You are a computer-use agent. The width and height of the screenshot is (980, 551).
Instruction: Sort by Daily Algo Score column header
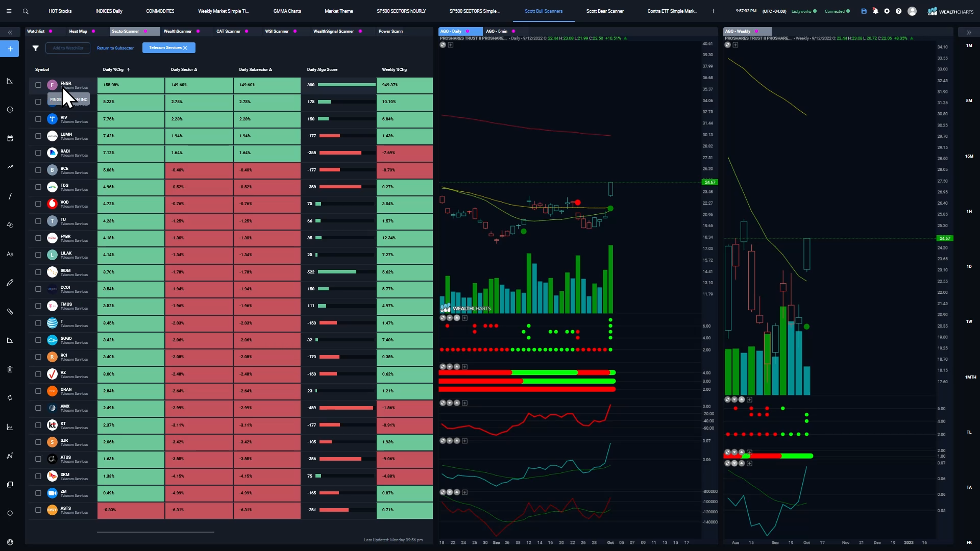click(322, 69)
